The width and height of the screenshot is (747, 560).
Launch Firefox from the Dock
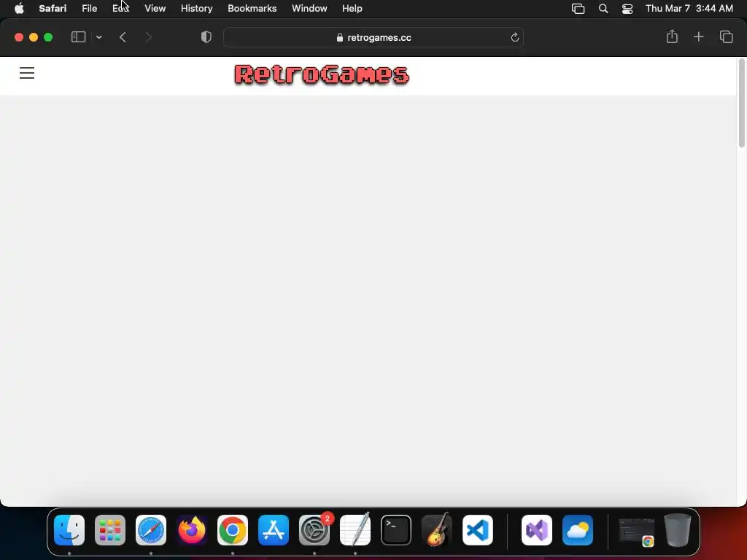tap(192, 529)
